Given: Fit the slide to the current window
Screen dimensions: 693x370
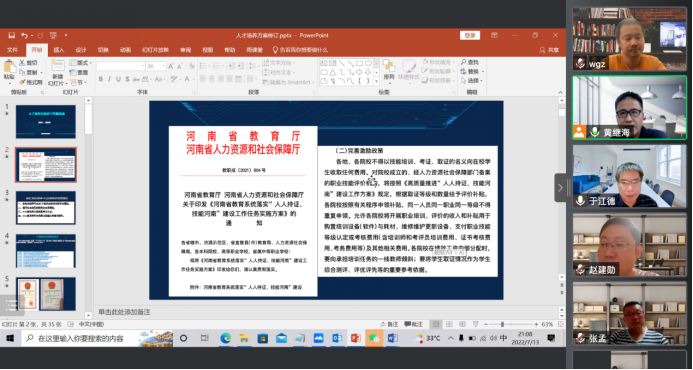Looking at the screenshot, I should pyautogui.click(x=560, y=324).
